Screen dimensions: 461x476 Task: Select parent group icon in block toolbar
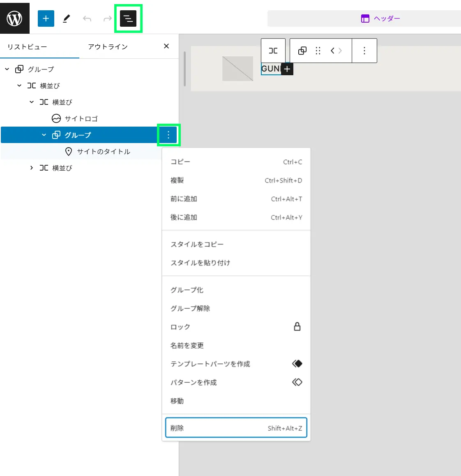pyautogui.click(x=302, y=51)
